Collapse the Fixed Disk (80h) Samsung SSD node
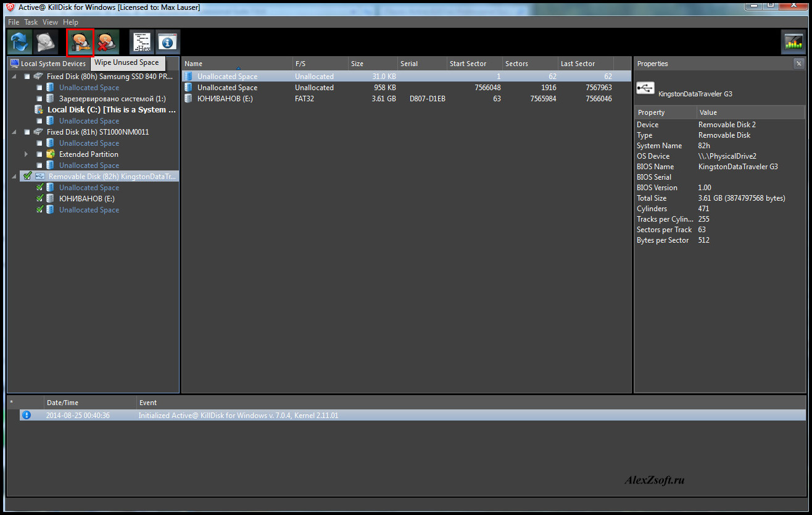The width and height of the screenshot is (812, 515). coord(14,77)
